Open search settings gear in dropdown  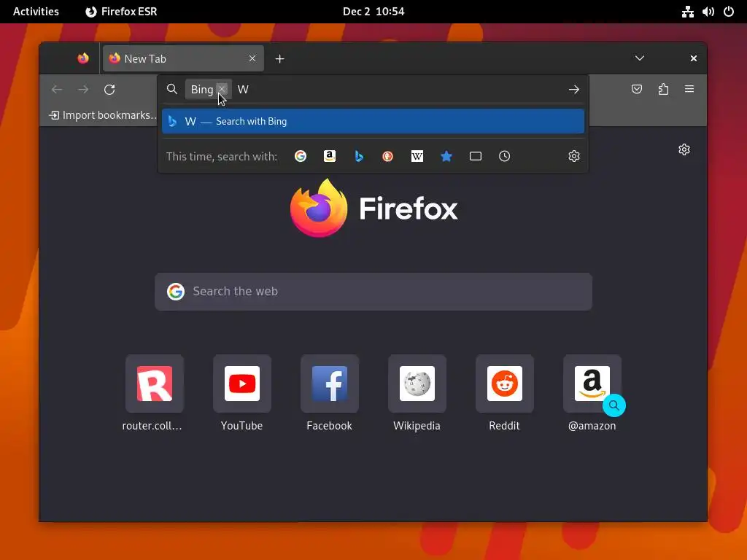pyautogui.click(x=574, y=156)
